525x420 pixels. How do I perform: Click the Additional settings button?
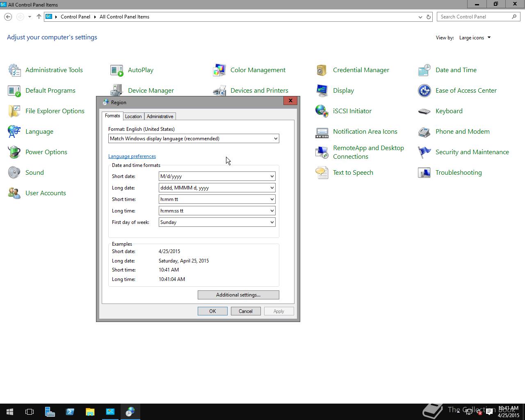(238, 295)
